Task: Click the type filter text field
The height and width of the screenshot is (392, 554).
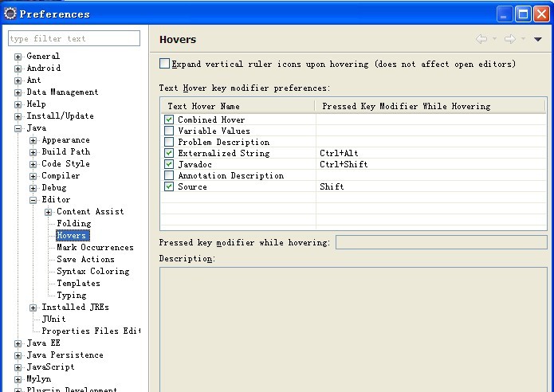Action: click(74, 38)
